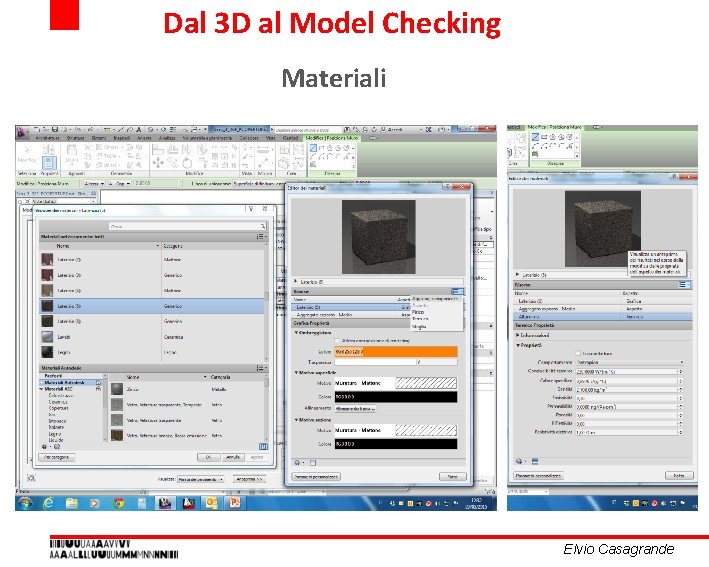
Task: Click the open editor icon at browser bottom right
Action: point(263,447)
